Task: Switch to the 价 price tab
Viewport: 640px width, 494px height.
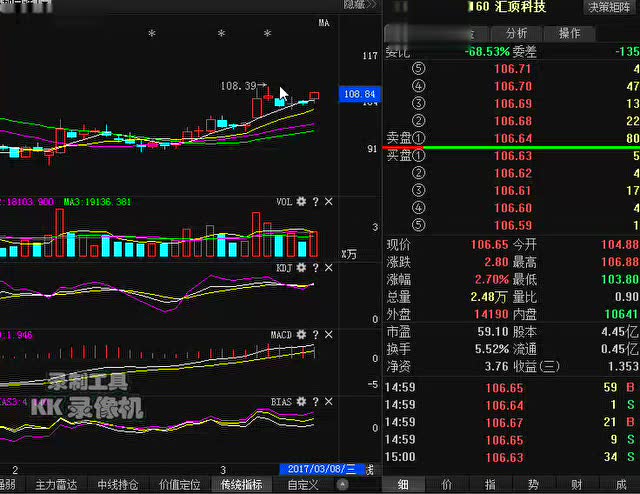Action: tap(447, 485)
